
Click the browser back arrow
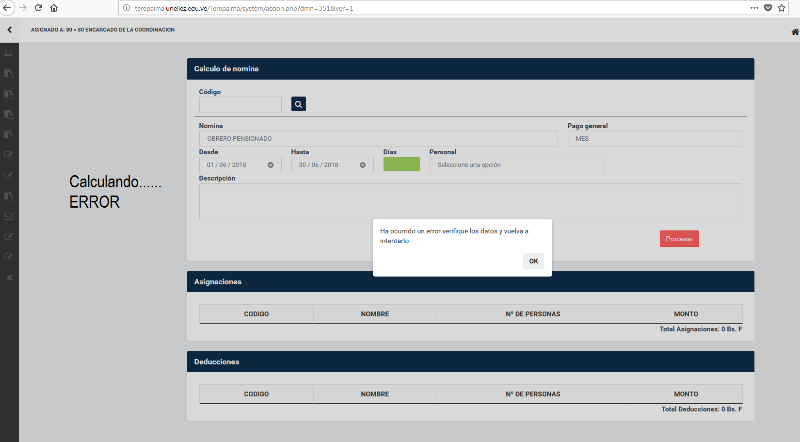pos(7,8)
